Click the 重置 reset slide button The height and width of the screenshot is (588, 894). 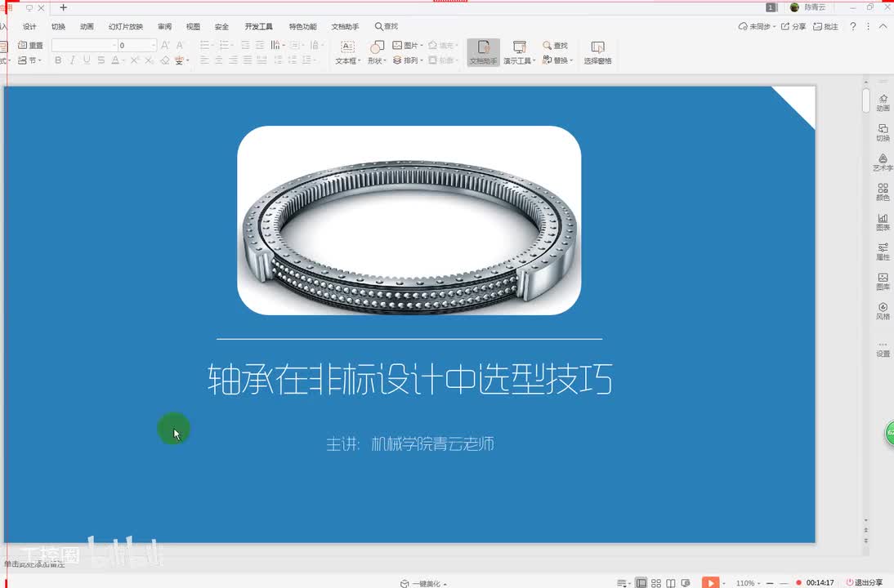click(30, 45)
